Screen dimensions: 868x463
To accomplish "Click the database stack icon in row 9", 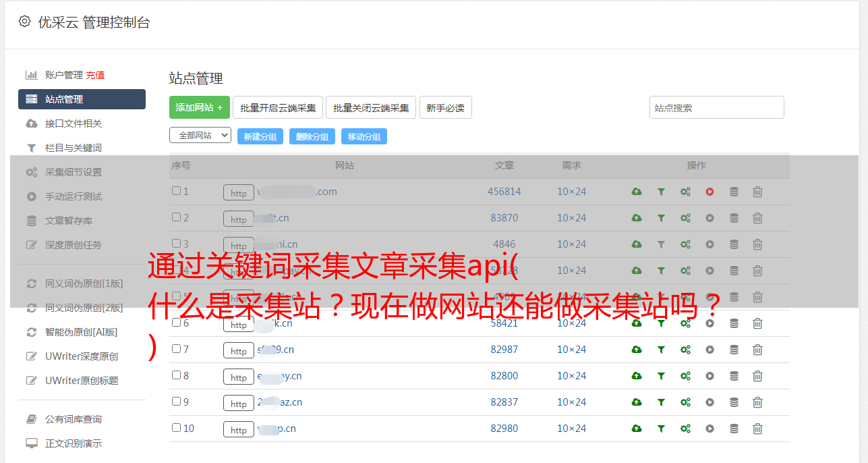I will tap(734, 402).
